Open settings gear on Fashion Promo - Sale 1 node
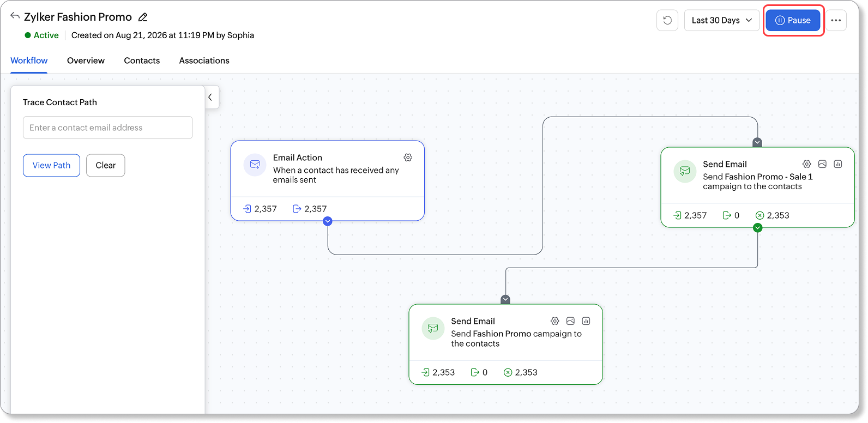Screen dimensions: 868x423 [807, 164]
